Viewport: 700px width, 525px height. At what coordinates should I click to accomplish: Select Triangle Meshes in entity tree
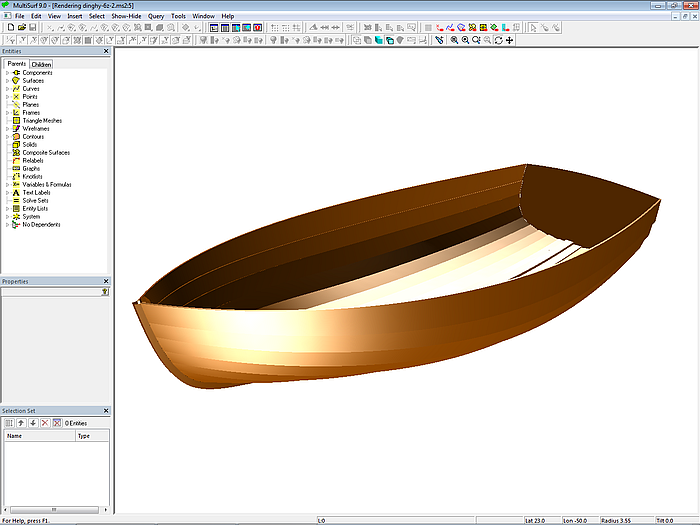coord(42,121)
